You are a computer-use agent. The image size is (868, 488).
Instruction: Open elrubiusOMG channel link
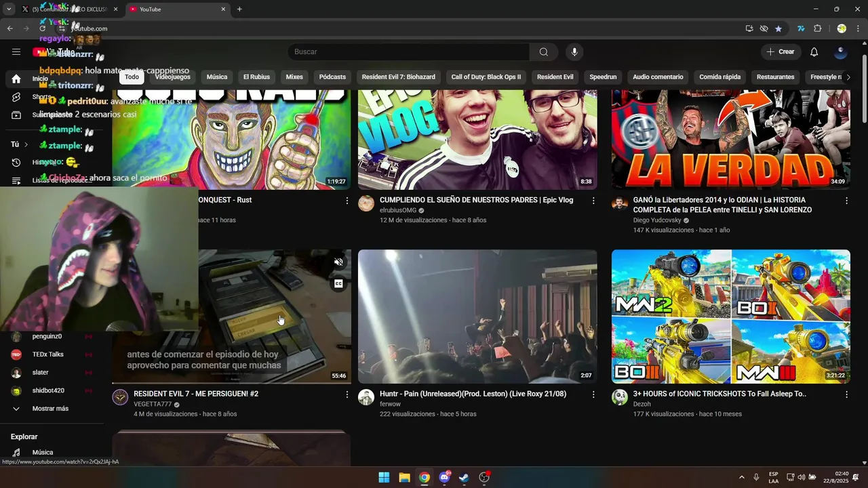398,211
